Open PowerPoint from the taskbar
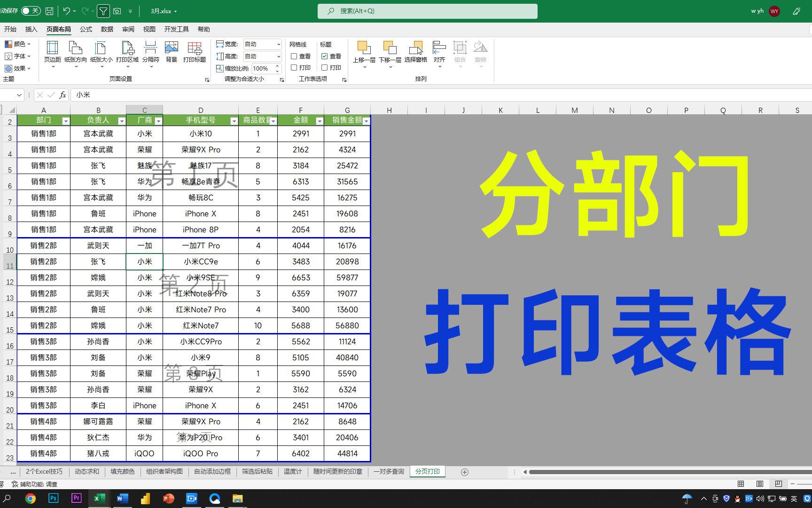The image size is (812, 508). point(168,498)
